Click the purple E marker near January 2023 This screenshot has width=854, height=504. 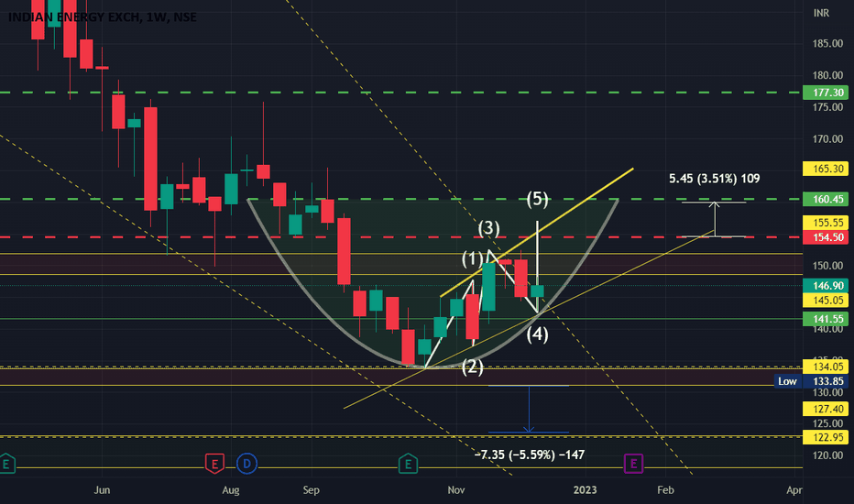pyautogui.click(x=633, y=464)
